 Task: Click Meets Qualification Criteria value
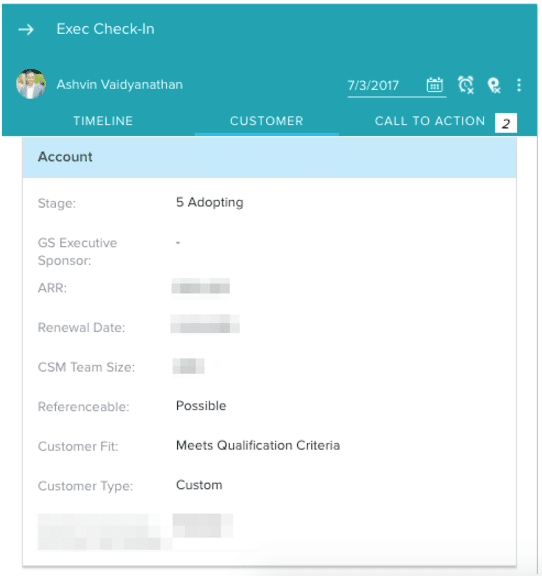point(258,446)
